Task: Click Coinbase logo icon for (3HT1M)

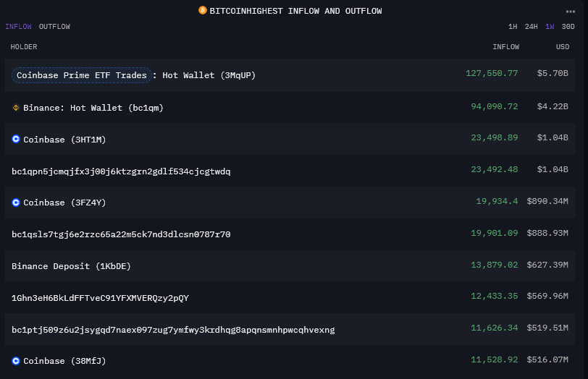Action: point(16,140)
